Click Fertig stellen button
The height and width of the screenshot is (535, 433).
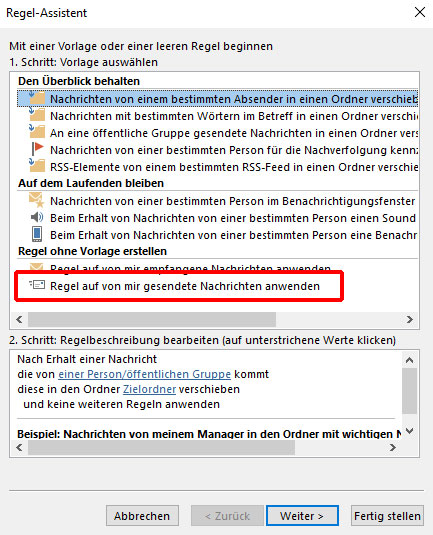(x=387, y=516)
